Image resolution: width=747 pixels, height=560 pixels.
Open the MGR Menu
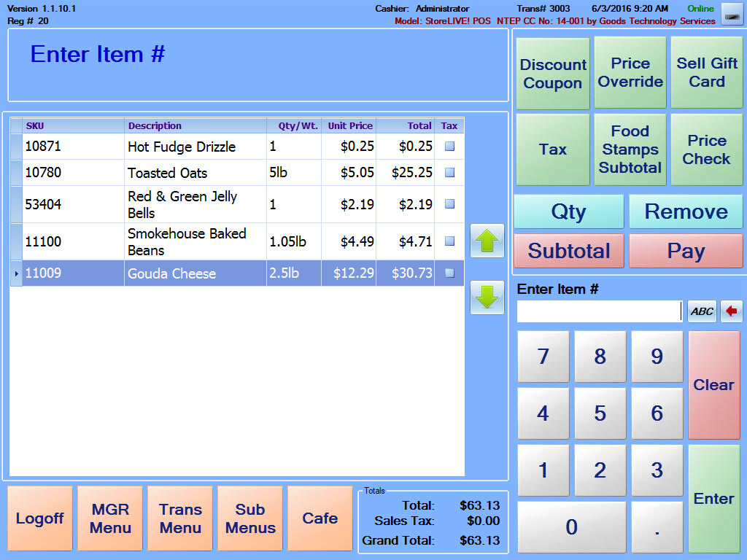tap(110, 518)
